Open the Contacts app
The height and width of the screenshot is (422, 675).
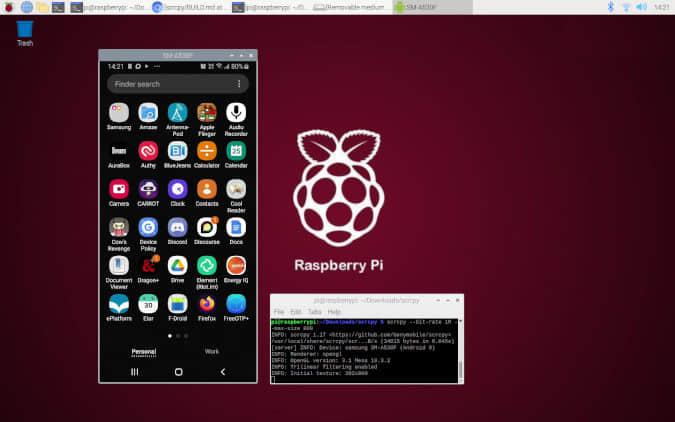click(x=207, y=189)
